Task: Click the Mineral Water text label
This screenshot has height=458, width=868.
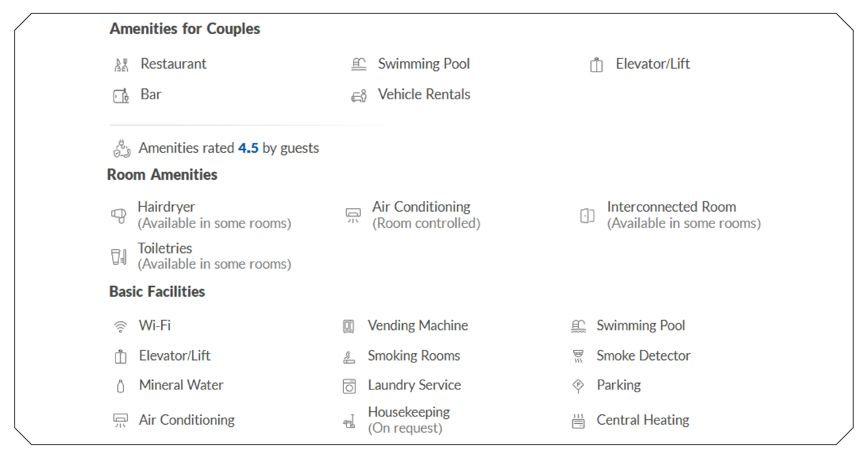Action: (181, 385)
